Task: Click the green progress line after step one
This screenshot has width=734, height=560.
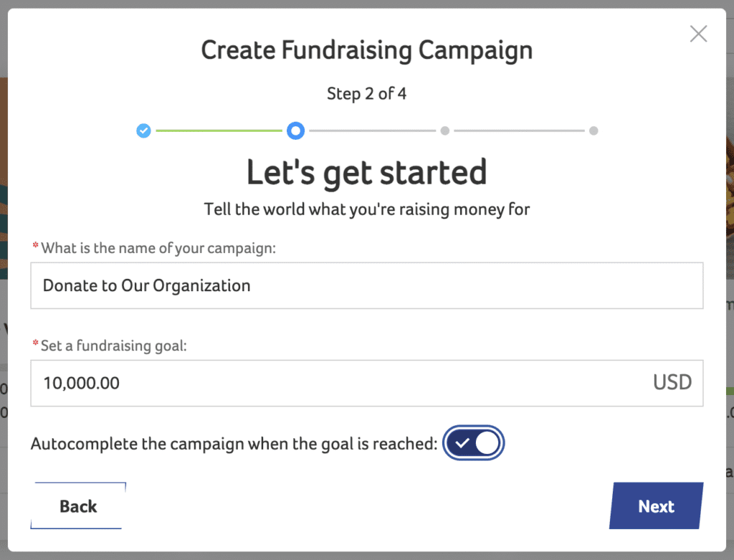Action: tap(219, 130)
